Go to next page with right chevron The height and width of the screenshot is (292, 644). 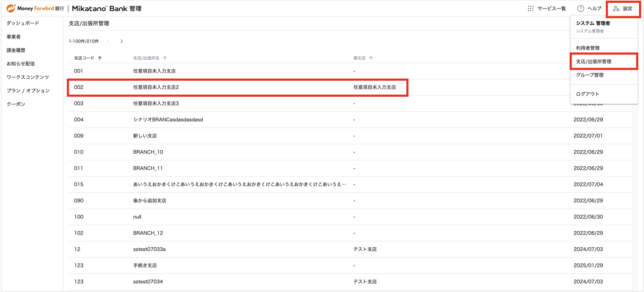tap(122, 41)
